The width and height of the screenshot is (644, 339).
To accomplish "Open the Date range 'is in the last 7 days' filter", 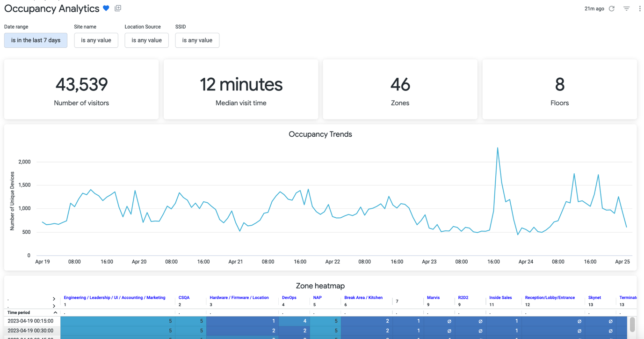I will tap(36, 40).
